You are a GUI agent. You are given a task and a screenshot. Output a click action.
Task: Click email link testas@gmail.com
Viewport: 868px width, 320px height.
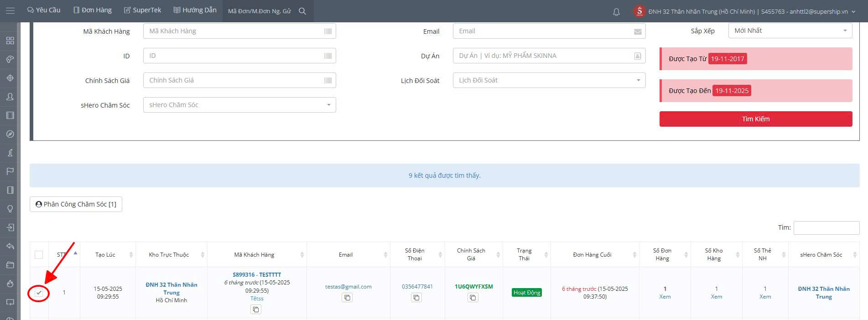point(348,287)
